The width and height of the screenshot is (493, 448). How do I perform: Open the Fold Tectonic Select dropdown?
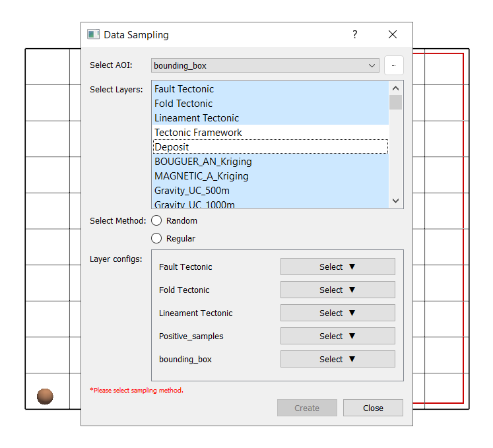point(337,290)
